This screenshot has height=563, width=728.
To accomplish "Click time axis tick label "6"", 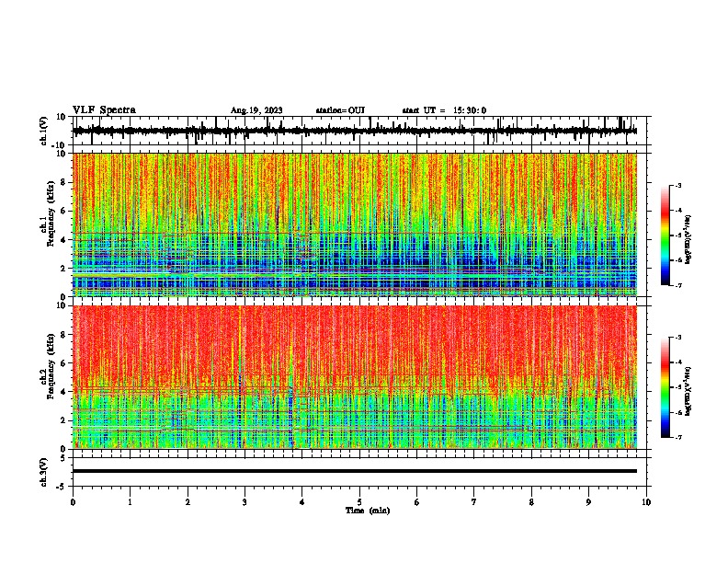I will point(417,502).
